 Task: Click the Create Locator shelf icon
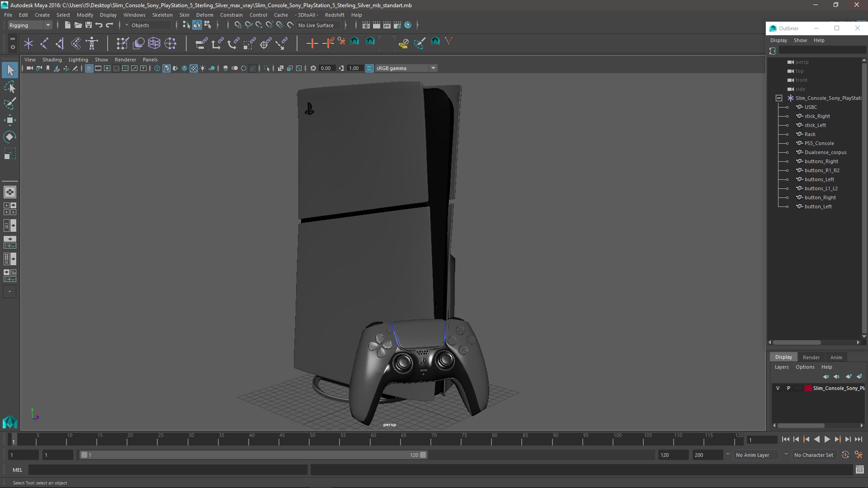click(28, 43)
